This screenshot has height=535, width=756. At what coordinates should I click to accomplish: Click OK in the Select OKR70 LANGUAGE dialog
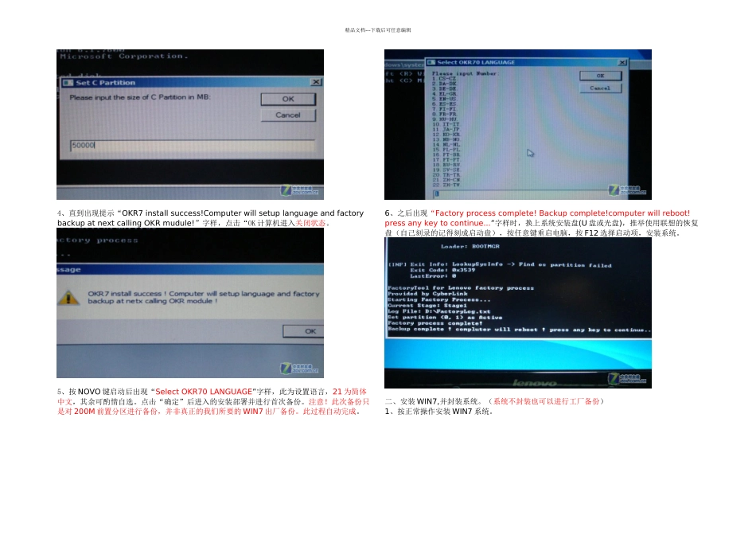click(x=600, y=76)
